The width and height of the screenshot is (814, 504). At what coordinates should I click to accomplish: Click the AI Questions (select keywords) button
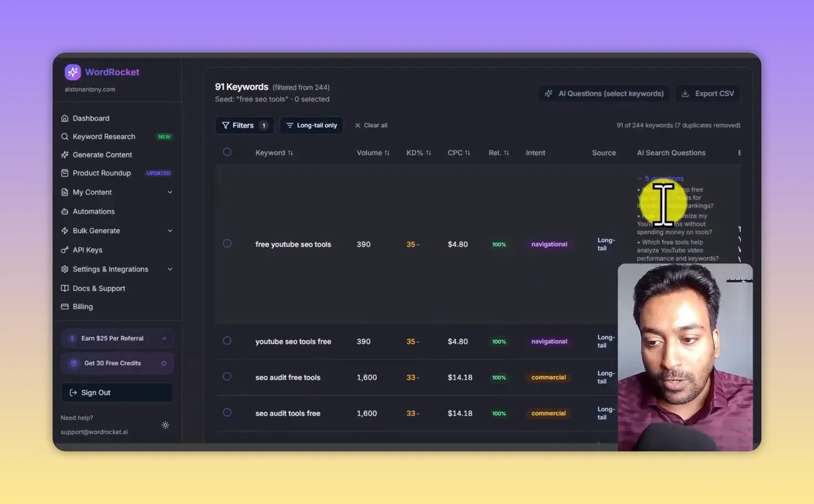pyautogui.click(x=605, y=94)
